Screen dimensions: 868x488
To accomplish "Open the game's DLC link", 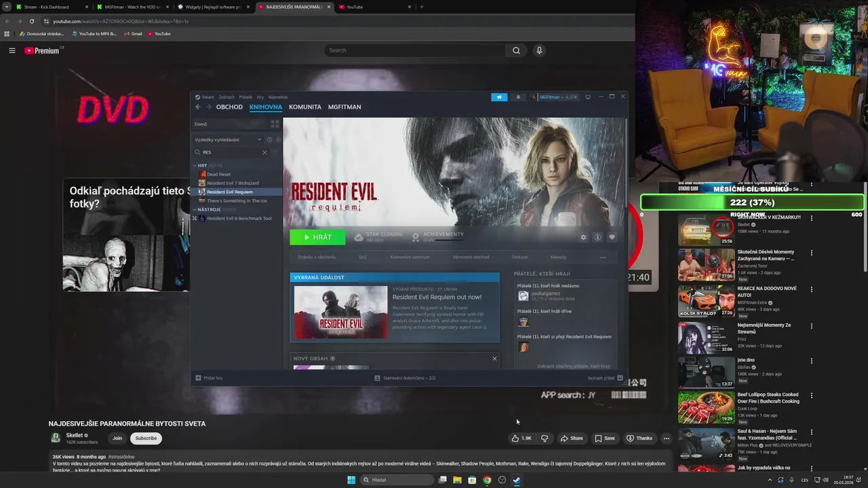I will click(363, 258).
